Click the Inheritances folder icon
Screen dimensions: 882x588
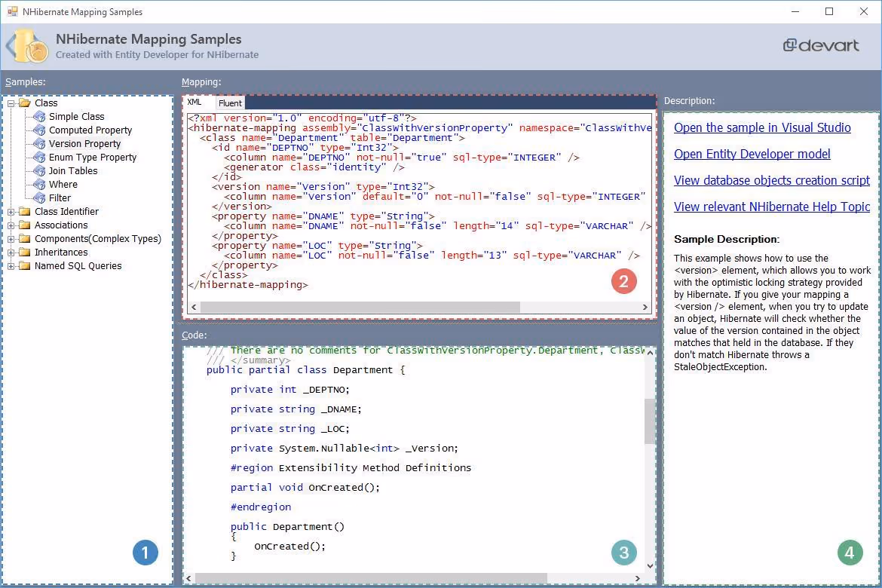point(25,252)
